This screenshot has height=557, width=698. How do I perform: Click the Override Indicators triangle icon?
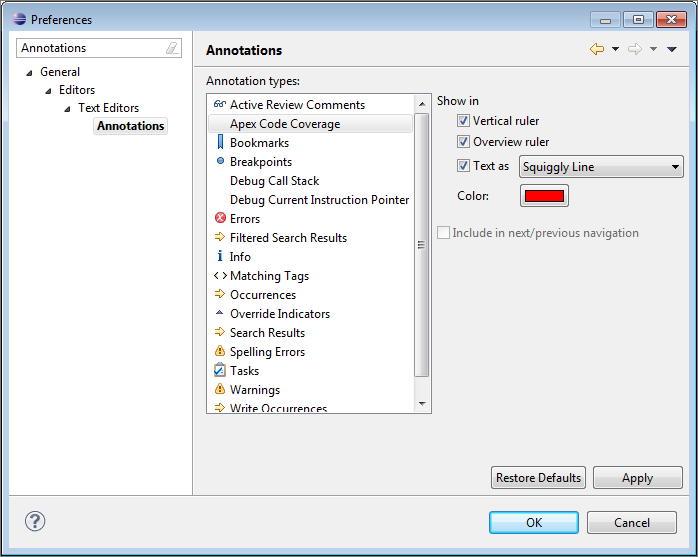(x=219, y=313)
